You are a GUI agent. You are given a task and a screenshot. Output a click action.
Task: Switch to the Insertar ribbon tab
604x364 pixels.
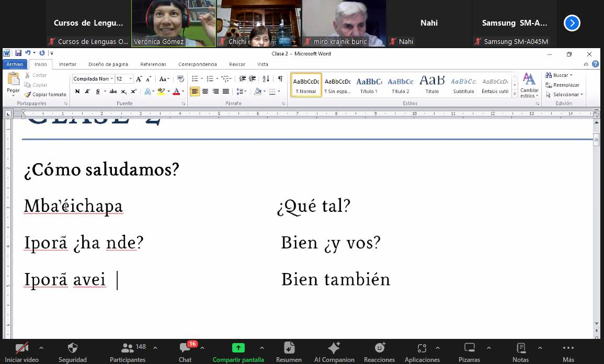[67, 64]
